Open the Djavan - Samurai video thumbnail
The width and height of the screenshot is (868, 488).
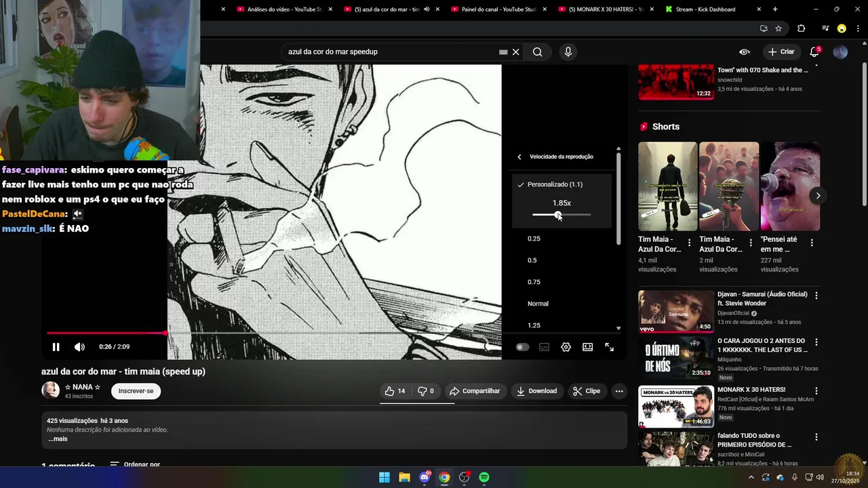676,312
